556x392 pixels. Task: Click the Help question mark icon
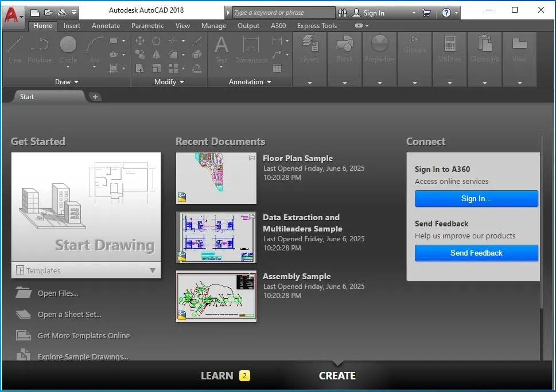click(x=446, y=13)
